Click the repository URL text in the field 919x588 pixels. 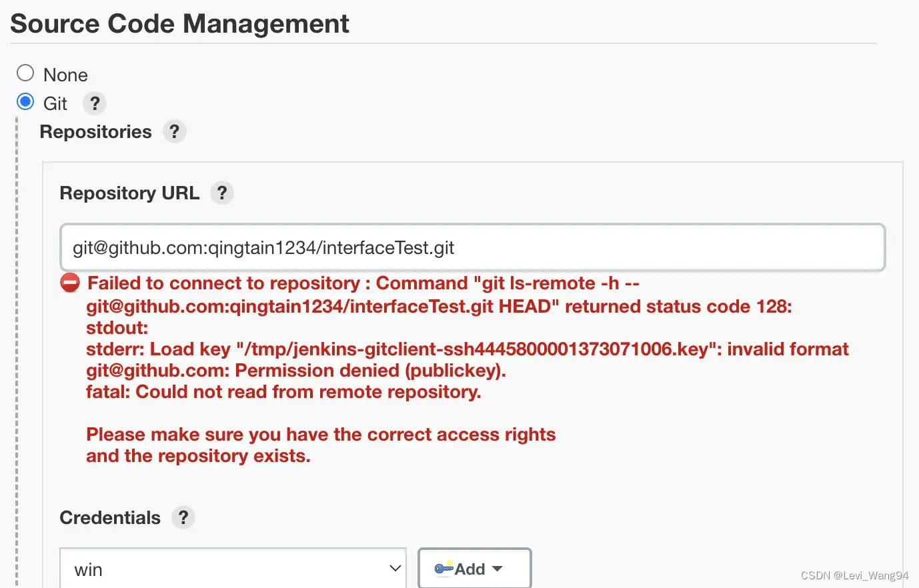pyautogui.click(x=263, y=247)
